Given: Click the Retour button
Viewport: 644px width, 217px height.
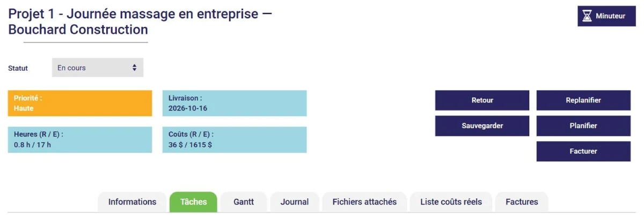Looking at the screenshot, I should tap(482, 100).
